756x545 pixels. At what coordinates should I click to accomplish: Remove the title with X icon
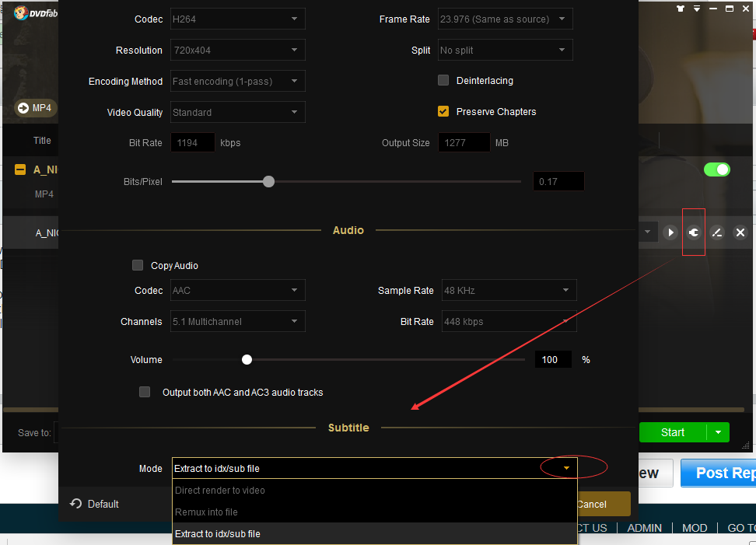point(740,232)
